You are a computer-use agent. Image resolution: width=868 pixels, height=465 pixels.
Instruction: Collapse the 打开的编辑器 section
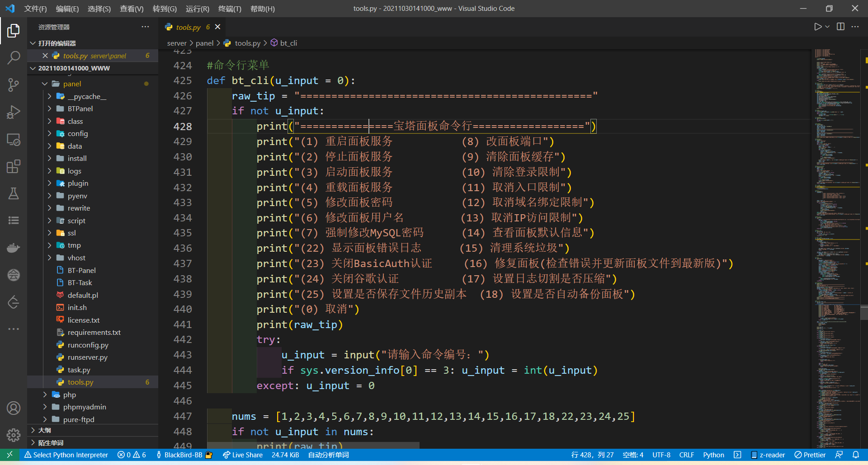click(x=93, y=43)
